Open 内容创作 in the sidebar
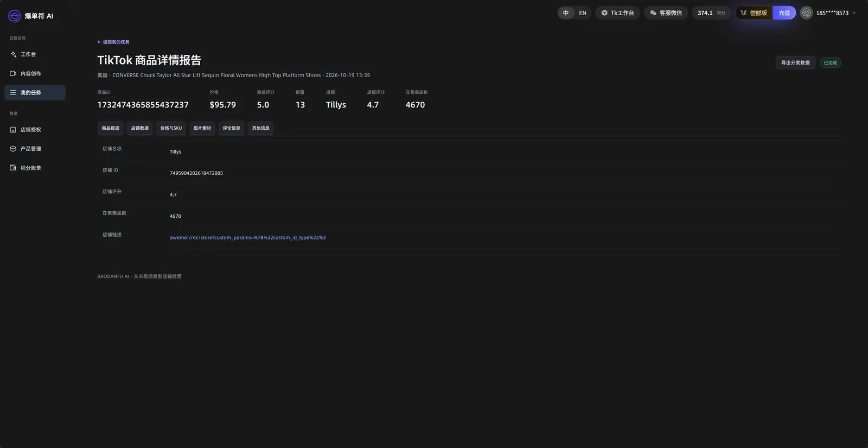 35,73
